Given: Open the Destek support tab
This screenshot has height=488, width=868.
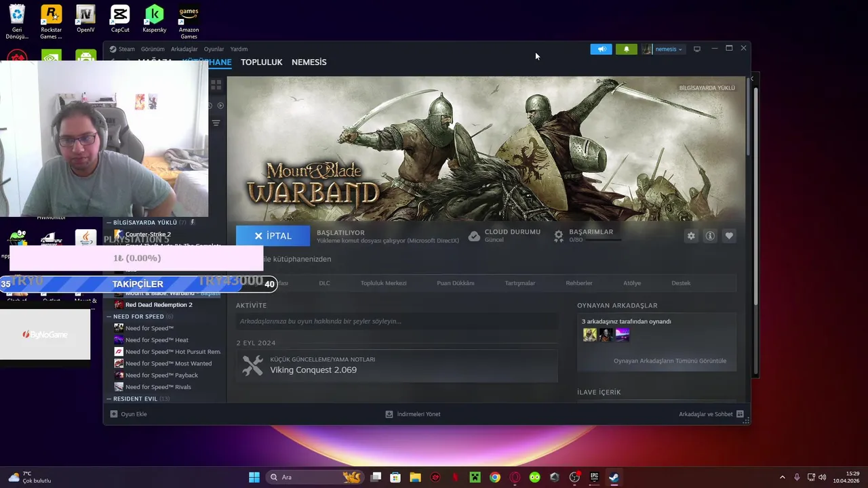Looking at the screenshot, I should [x=681, y=283].
